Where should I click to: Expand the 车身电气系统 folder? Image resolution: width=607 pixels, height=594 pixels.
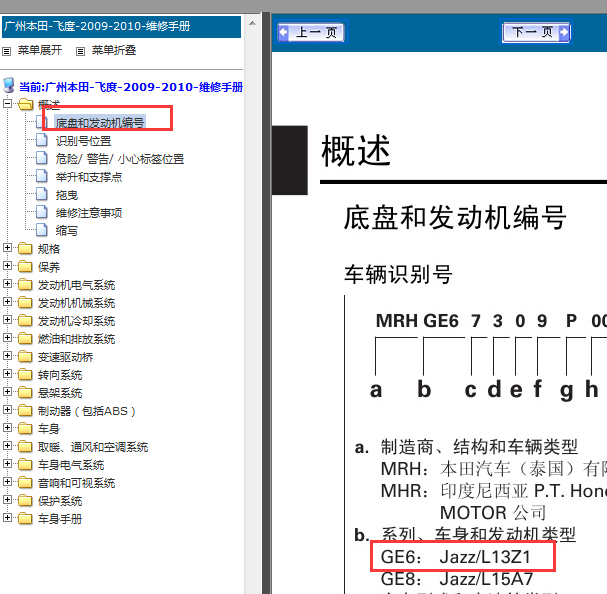pyautogui.click(x=7, y=464)
